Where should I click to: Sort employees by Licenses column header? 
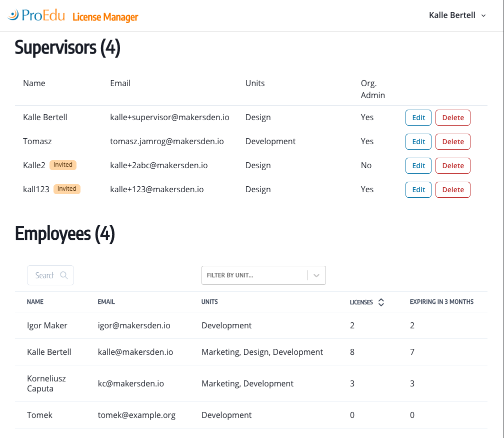361,302
